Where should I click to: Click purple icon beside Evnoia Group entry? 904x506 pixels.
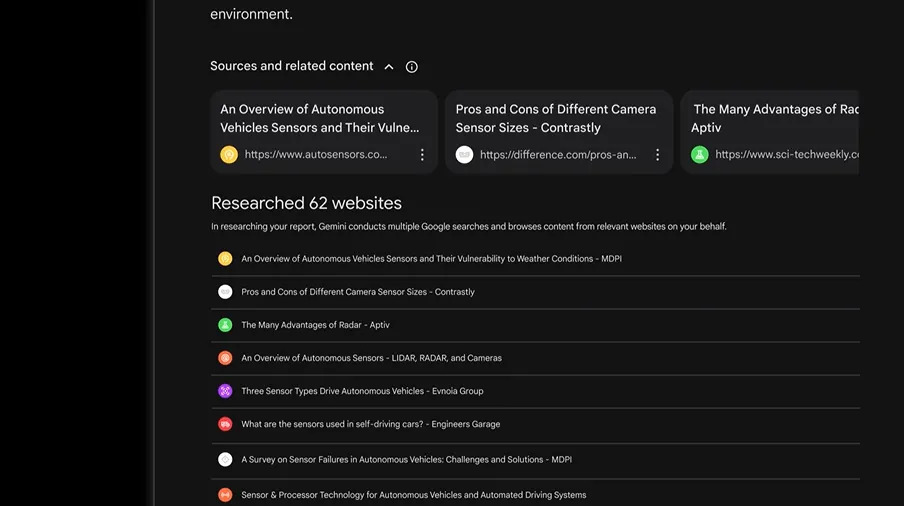(225, 391)
